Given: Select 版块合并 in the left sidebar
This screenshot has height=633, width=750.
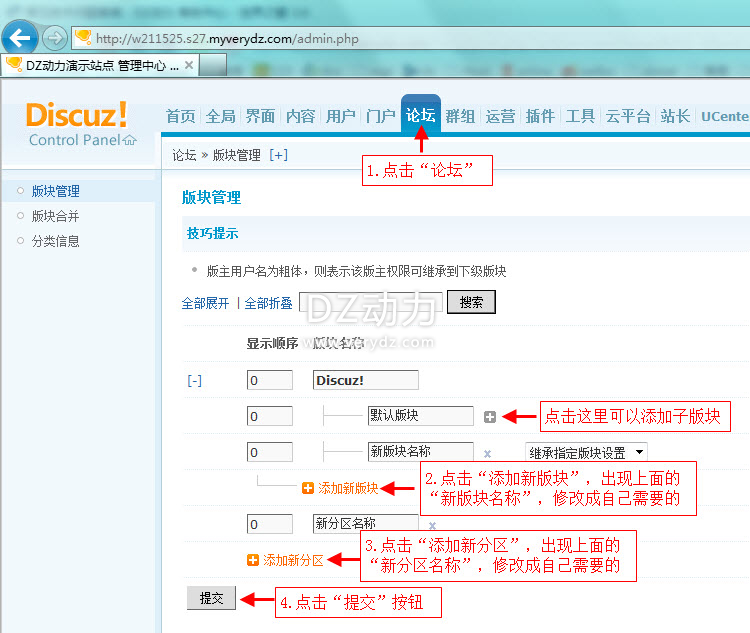Looking at the screenshot, I should tap(55, 216).
